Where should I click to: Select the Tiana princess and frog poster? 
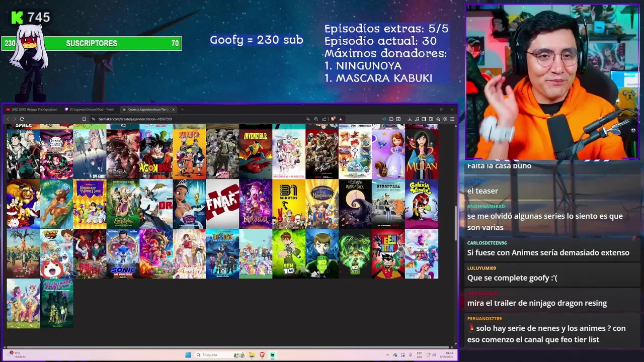(x=189, y=204)
